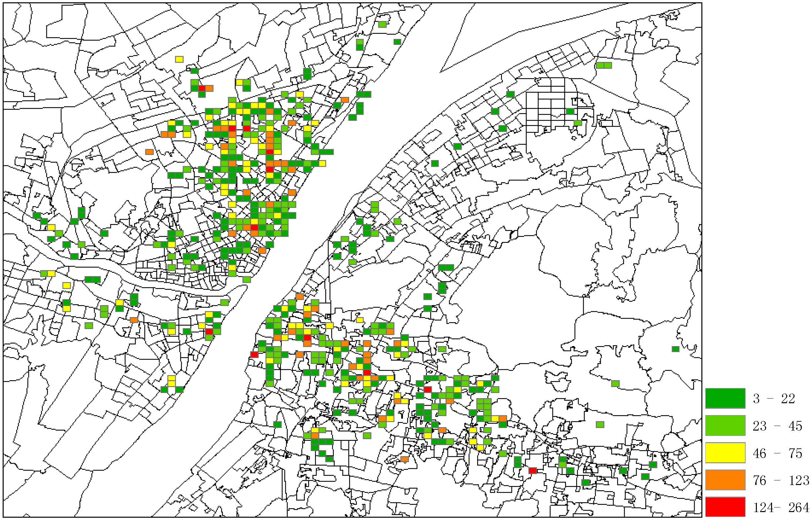Click the red cell at bottom right of map
812x521 pixels.
[x=532, y=471]
